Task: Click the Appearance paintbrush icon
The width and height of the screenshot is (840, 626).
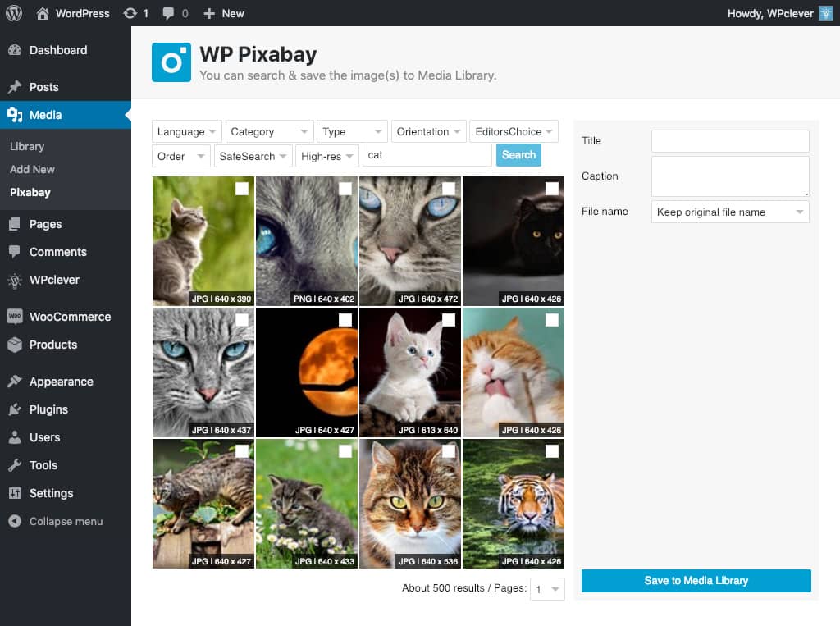Action: pos(15,382)
